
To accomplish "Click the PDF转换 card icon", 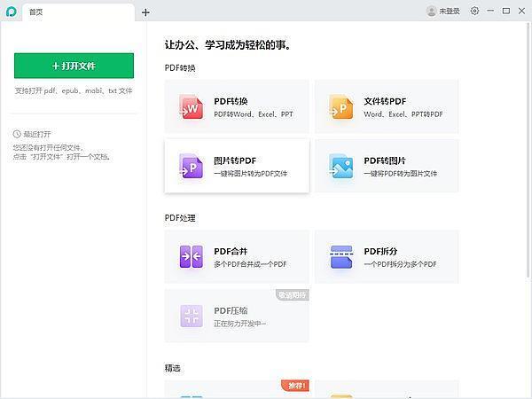I will click(191, 107).
